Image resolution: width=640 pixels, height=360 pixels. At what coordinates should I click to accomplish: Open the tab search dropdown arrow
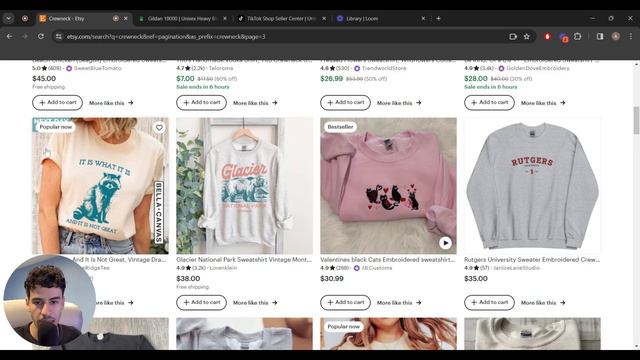(x=9, y=18)
